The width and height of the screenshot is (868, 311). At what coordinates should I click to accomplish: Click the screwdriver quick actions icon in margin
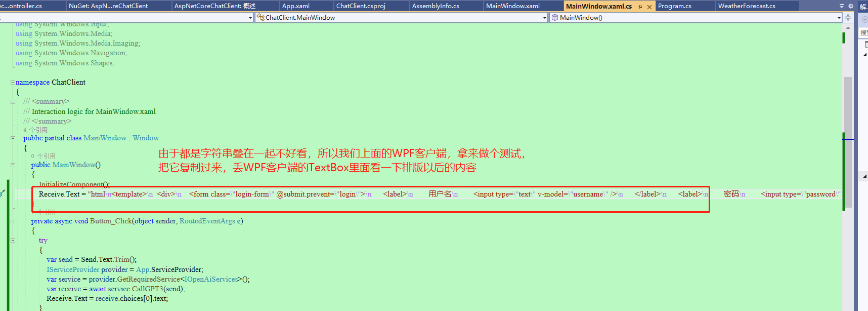click(x=3, y=193)
